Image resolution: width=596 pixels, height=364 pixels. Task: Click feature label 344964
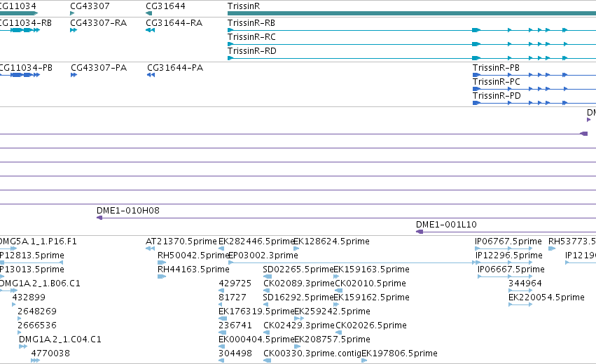click(525, 283)
